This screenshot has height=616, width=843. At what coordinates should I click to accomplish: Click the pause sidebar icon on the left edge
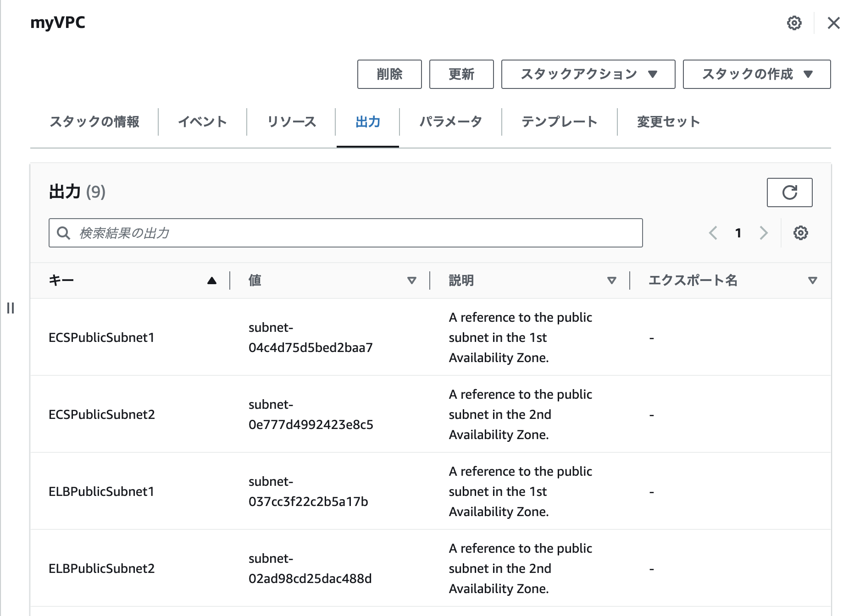(x=11, y=308)
